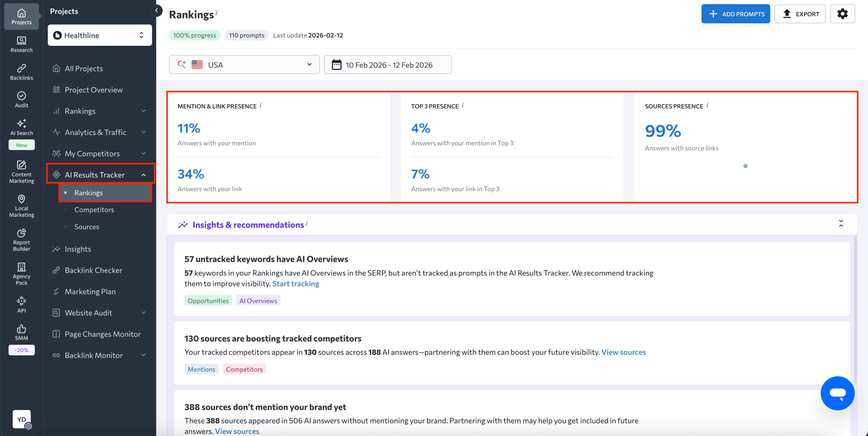Open the date range picker

coord(388,64)
